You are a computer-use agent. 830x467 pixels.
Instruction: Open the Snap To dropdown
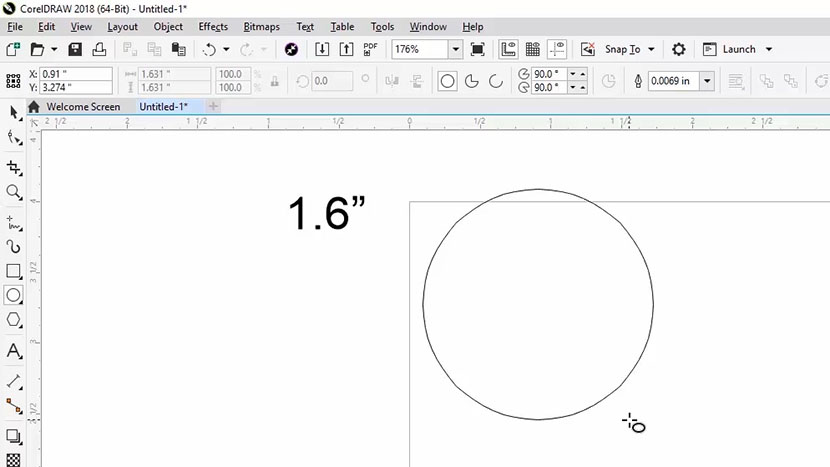point(651,49)
